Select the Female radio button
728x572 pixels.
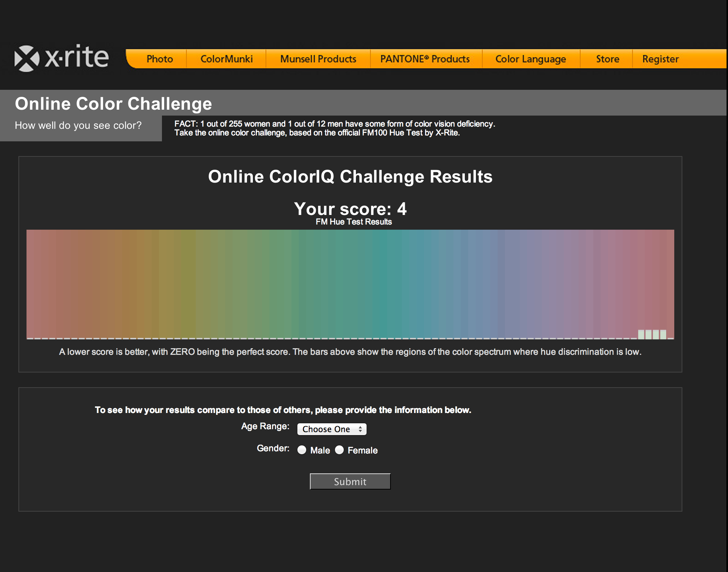tap(339, 450)
